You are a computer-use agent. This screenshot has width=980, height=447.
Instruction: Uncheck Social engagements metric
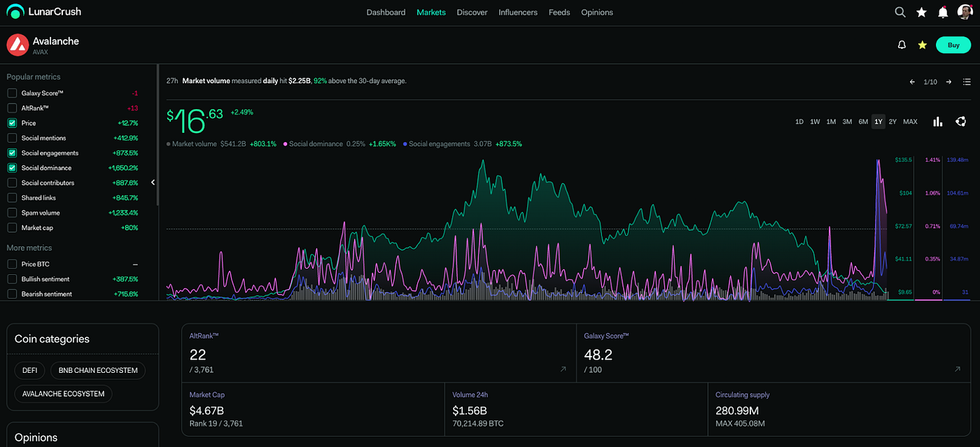pos(12,152)
